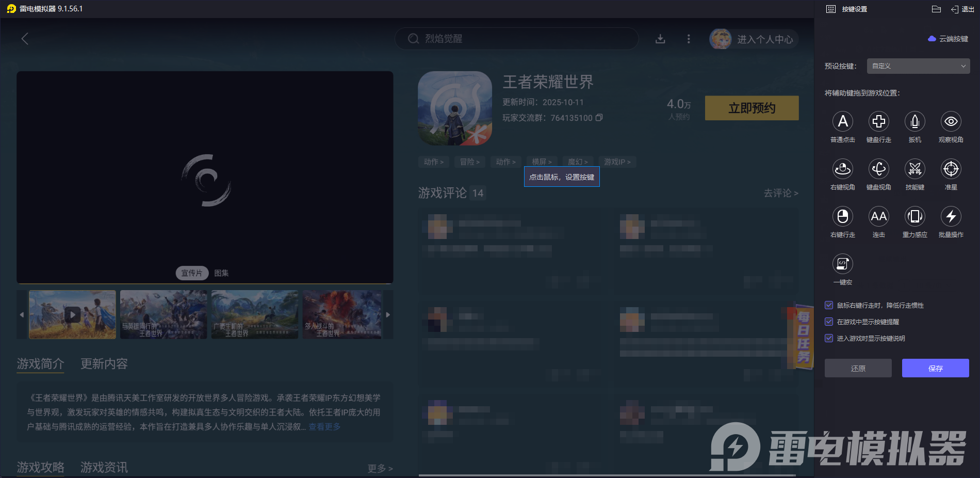Open the folder icon beside 退出

click(x=937, y=9)
